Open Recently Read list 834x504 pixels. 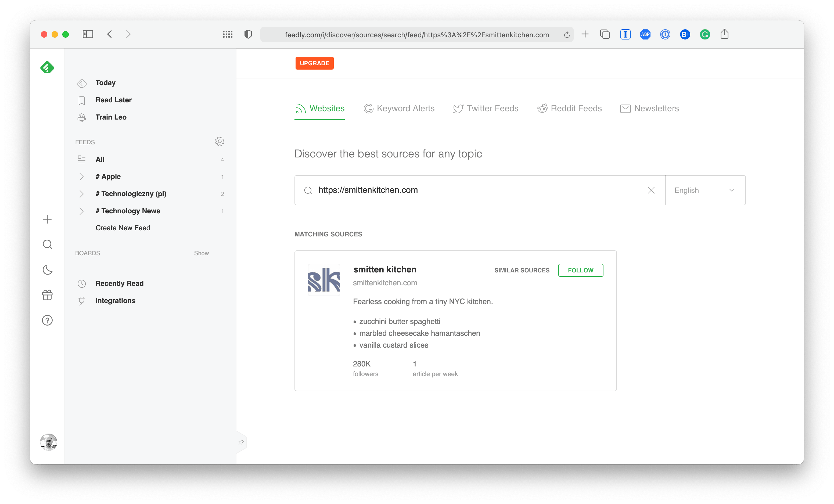coord(120,284)
